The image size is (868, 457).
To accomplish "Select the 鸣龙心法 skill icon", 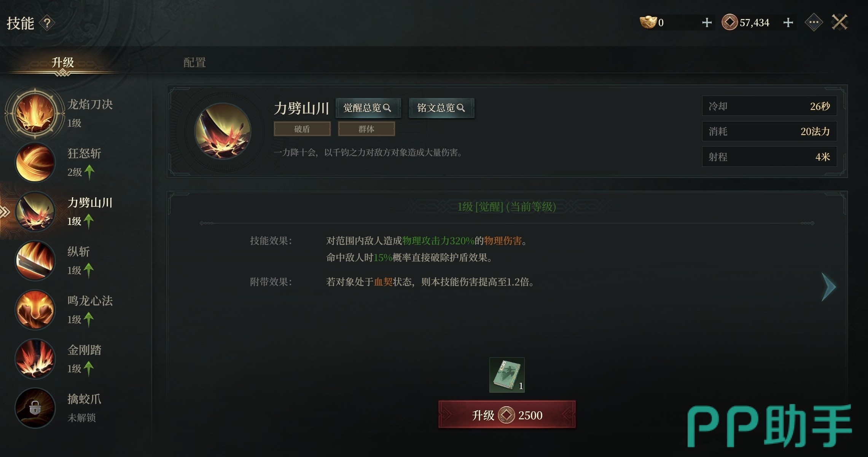I will (x=35, y=310).
